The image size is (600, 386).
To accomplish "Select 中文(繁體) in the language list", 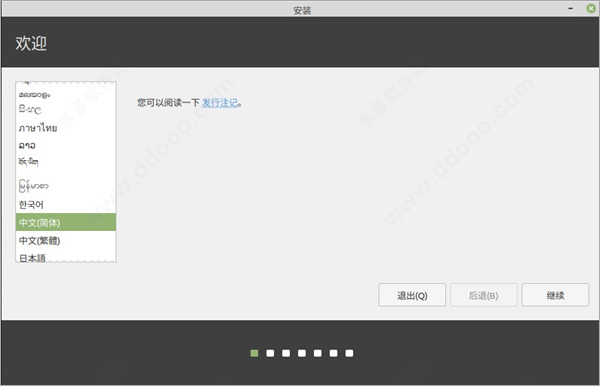I will tap(66, 240).
